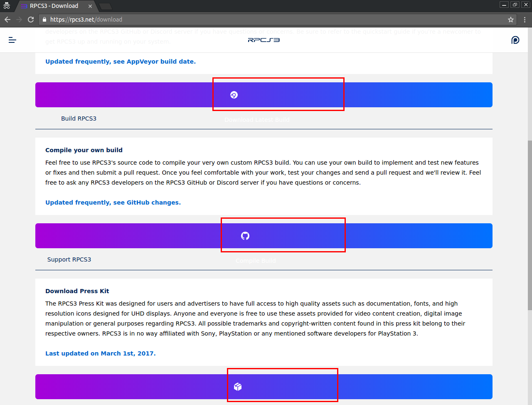This screenshot has height=405, width=532.
Task: Click the AppVeyor download icon button
Action: [x=234, y=95]
